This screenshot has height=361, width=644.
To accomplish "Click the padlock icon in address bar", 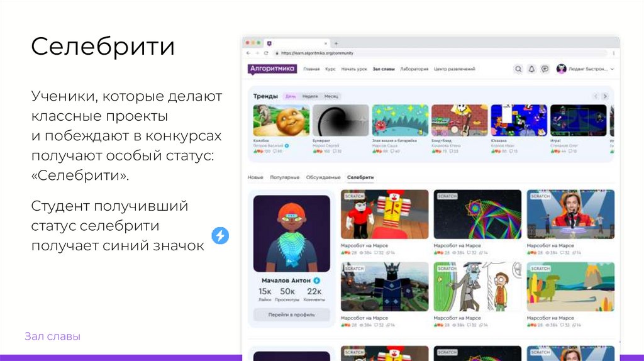I will pos(277,53).
